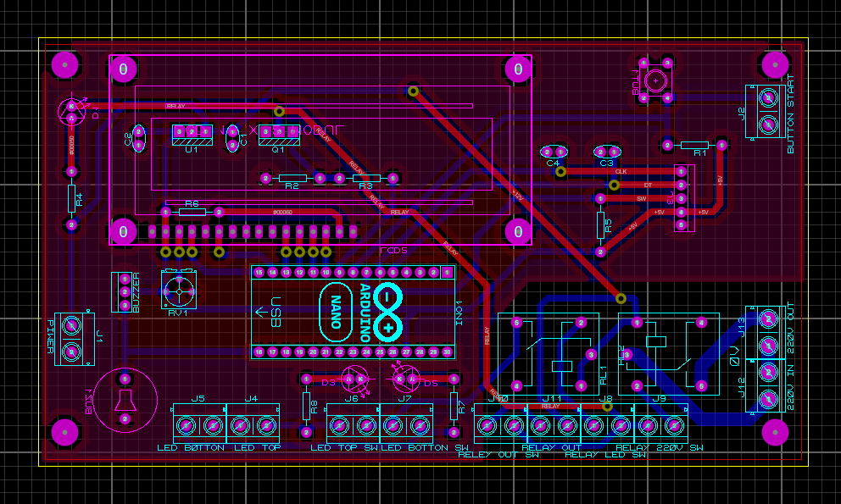Viewport: 841px width, 504px height.
Task: Select resistor R1 near BUTTON START
Action: (x=694, y=146)
